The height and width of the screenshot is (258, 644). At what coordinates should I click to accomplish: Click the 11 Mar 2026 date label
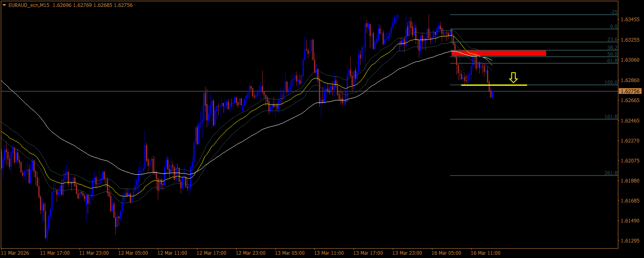coord(15,253)
